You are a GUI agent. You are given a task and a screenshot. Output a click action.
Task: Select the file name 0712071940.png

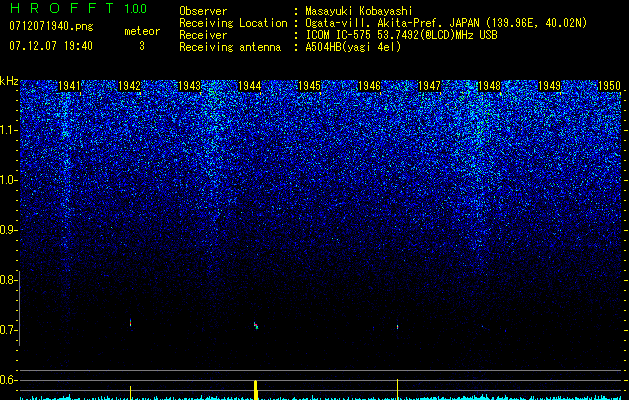pyautogui.click(x=51, y=26)
